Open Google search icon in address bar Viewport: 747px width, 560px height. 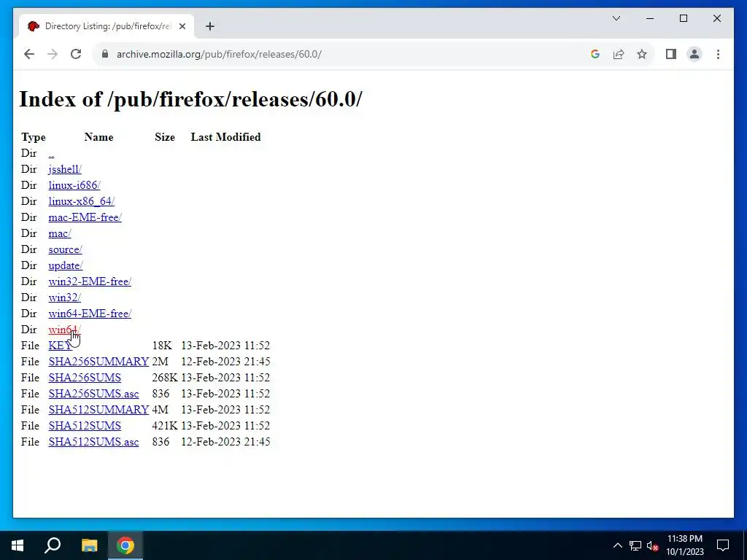coord(595,54)
